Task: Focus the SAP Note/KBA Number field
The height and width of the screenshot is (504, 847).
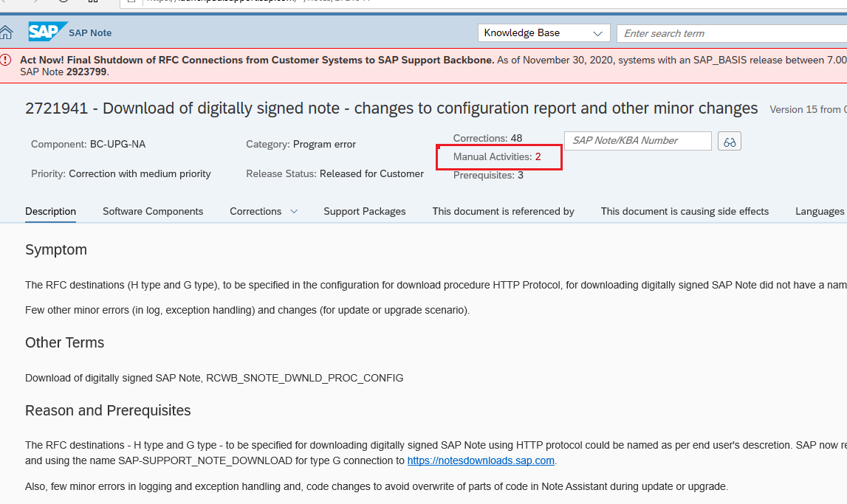Action: pyautogui.click(x=638, y=141)
